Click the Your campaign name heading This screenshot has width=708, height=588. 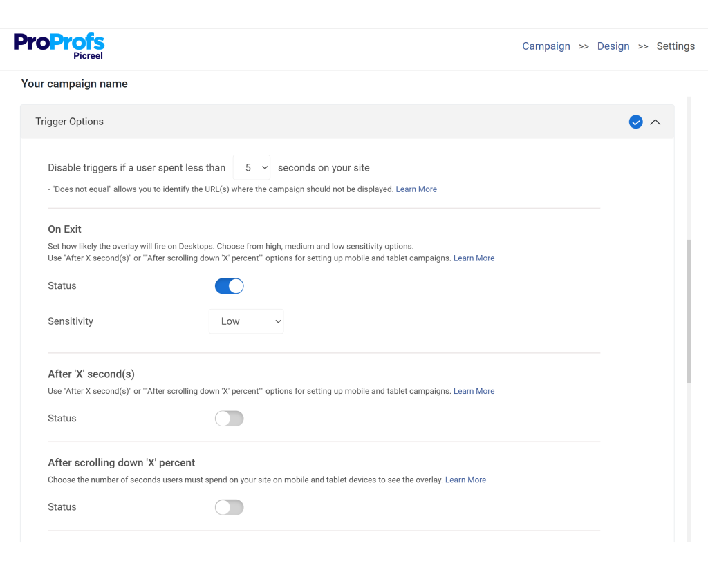point(74,84)
